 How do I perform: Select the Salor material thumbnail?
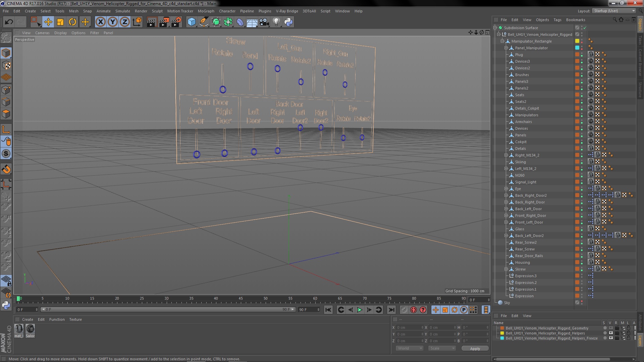[x=30, y=331]
